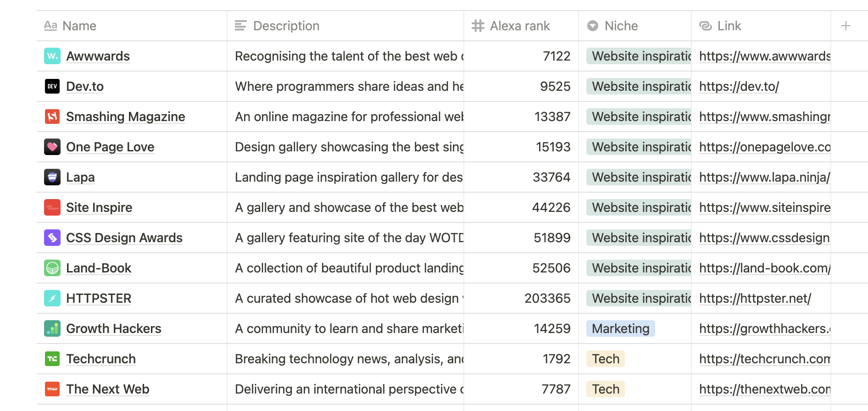The width and height of the screenshot is (868, 411).
Task: Select the Tech tag for Techcrunch
Action: [x=606, y=359]
